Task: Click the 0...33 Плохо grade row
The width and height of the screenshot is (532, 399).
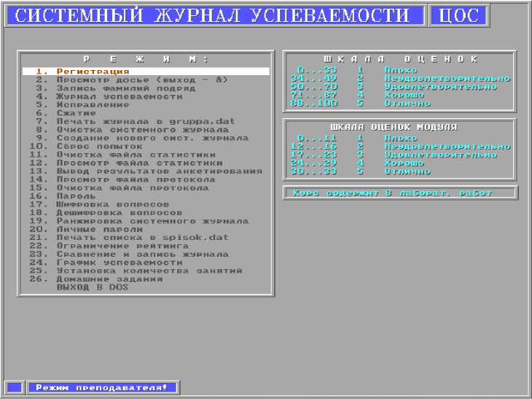Action: click(x=357, y=70)
